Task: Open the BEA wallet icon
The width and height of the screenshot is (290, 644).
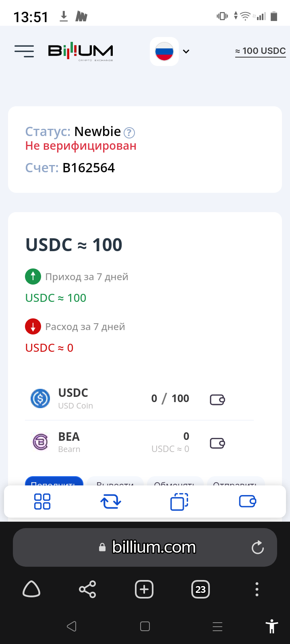Action: click(x=217, y=443)
